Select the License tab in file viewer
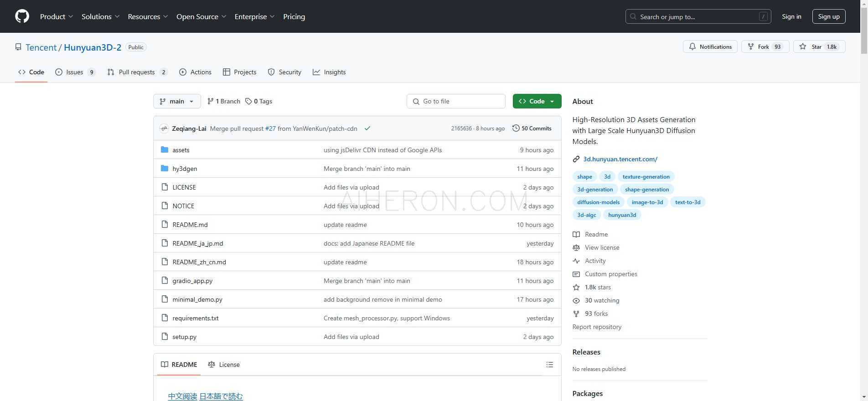 coord(223,365)
